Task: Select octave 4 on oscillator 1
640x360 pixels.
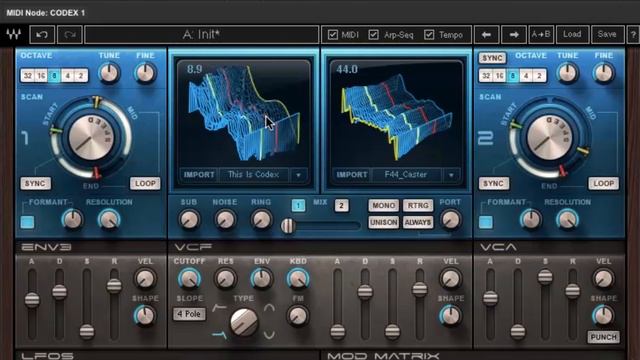Action: pyautogui.click(x=68, y=76)
